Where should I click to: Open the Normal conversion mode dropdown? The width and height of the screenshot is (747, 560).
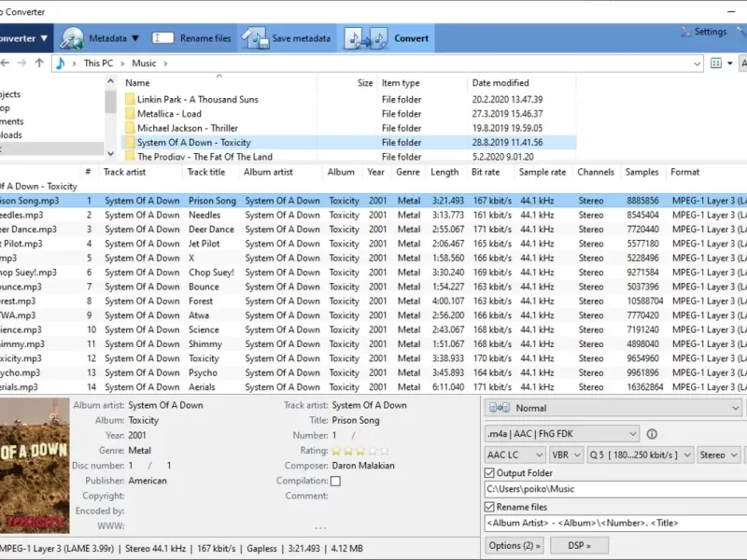coord(613,408)
